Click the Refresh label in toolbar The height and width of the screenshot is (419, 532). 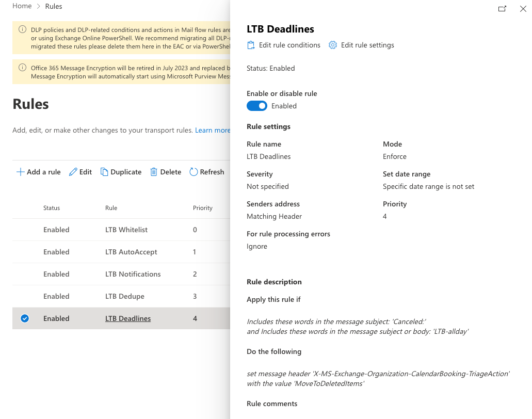[x=212, y=172]
